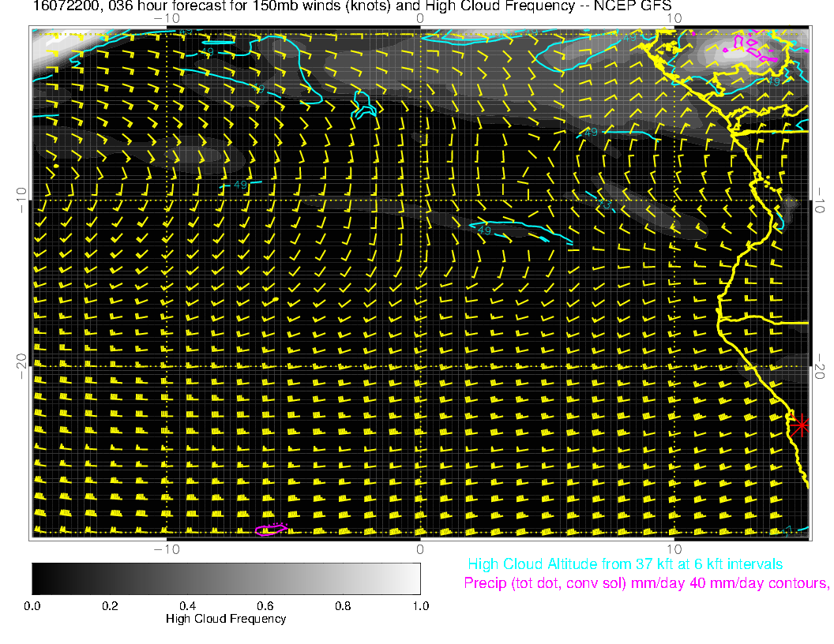Screen dimensions: 834x644
Task: Click the top axis longitude label "0"
Action: click(419, 18)
